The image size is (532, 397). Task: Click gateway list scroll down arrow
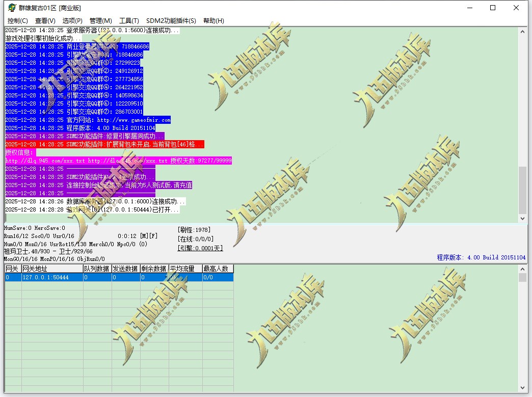(x=522, y=388)
